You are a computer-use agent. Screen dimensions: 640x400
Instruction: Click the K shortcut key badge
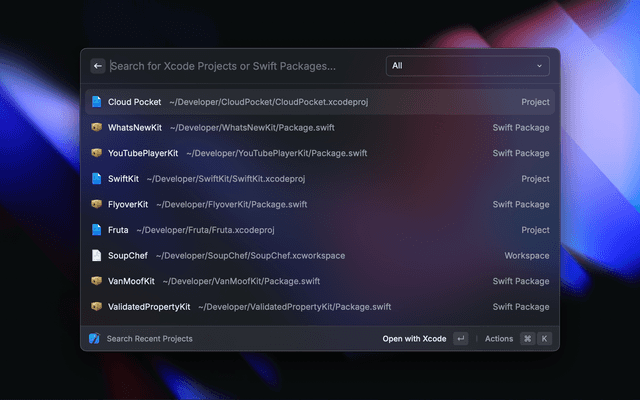click(544, 339)
